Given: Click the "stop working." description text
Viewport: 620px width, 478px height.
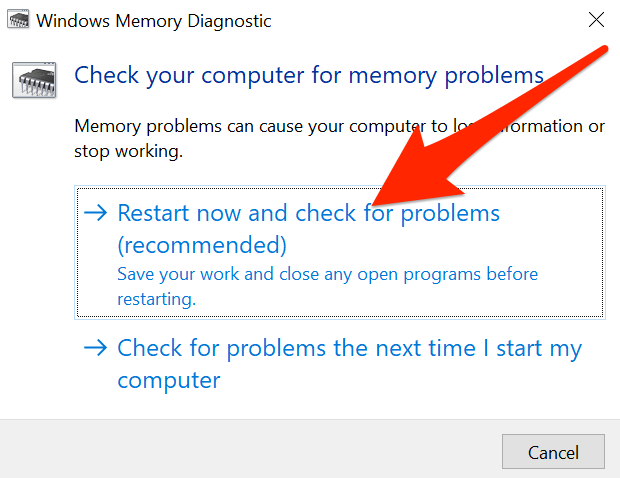Looking at the screenshot, I should click(128, 152).
